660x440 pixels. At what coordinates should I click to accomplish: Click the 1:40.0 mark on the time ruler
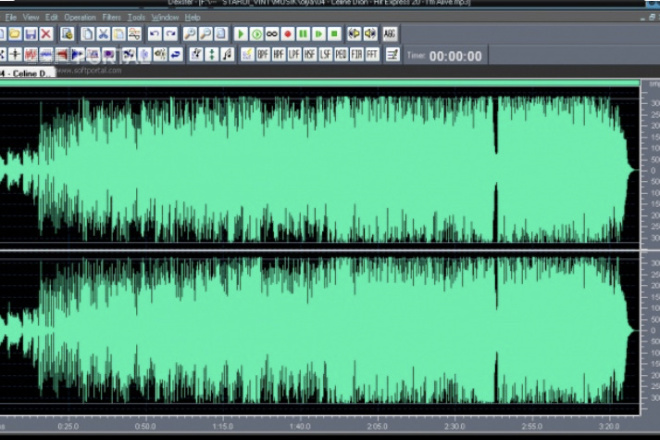(x=300, y=426)
